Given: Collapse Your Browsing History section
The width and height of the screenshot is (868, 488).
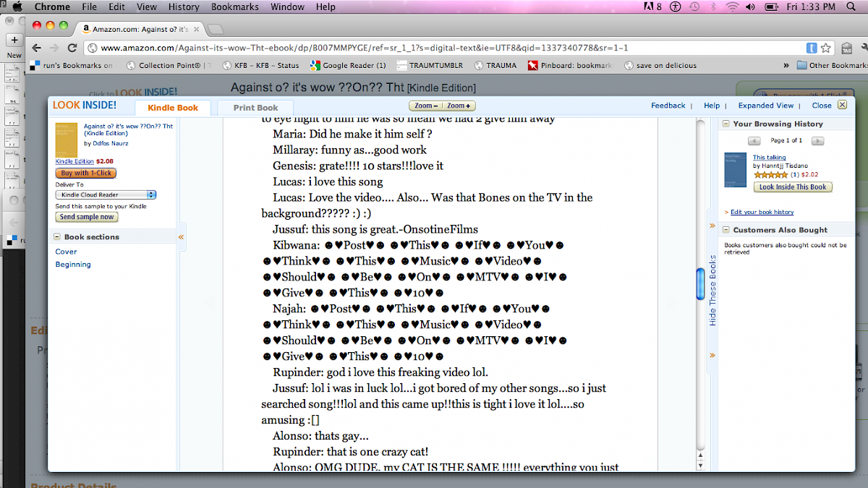Looking at the screenshot, I should [726, 124].
